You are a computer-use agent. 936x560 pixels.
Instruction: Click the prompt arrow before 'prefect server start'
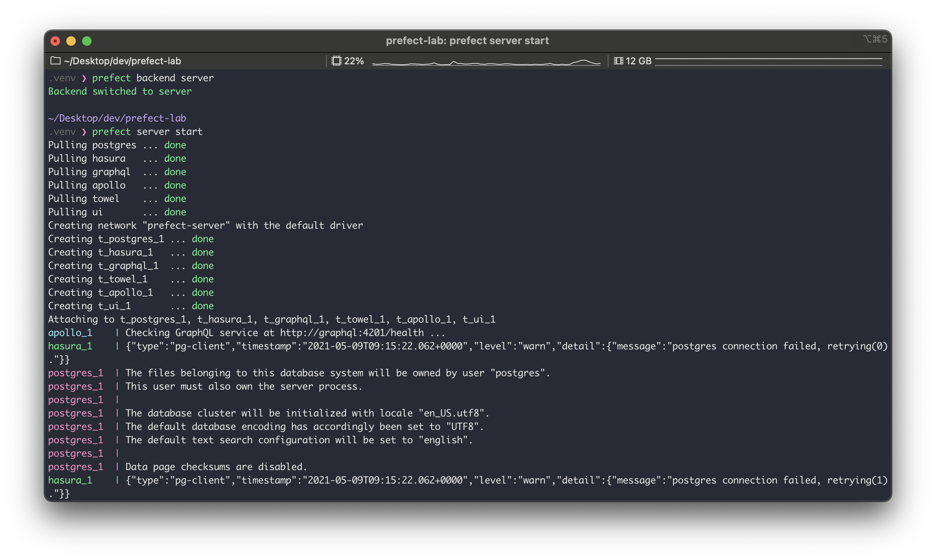click(x=84, y=132)
